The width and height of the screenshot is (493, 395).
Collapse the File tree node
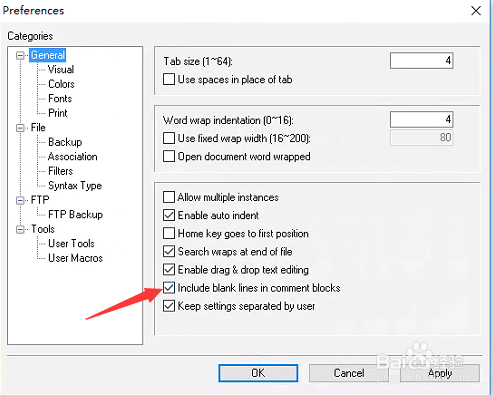tap(21, 128)
